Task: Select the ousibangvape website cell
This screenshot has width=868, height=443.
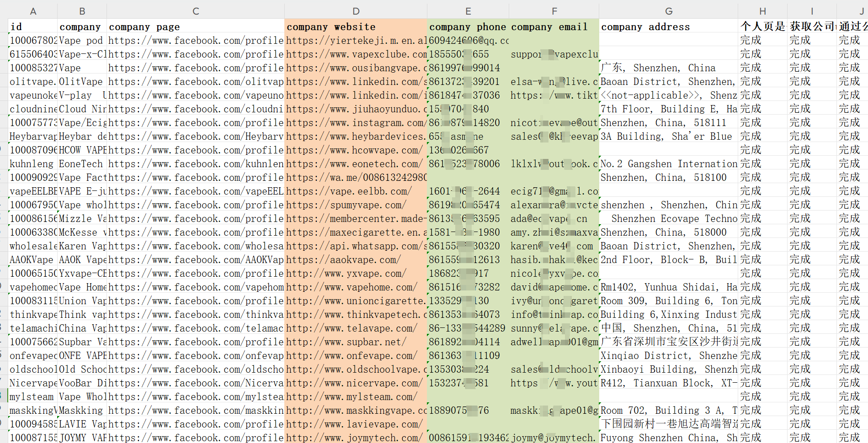Action: pyautogui.click(x=356, y=68)
